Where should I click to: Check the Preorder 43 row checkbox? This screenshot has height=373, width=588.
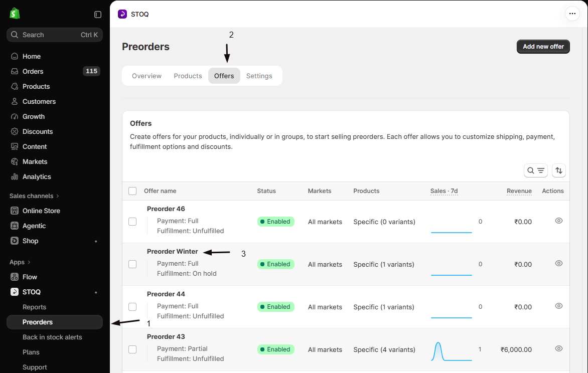click(132, 349)
